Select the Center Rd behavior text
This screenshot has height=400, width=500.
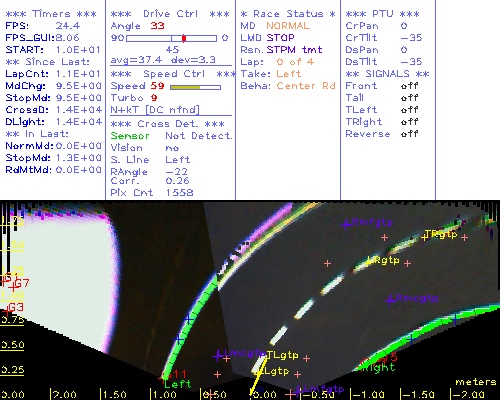(306, 86)
